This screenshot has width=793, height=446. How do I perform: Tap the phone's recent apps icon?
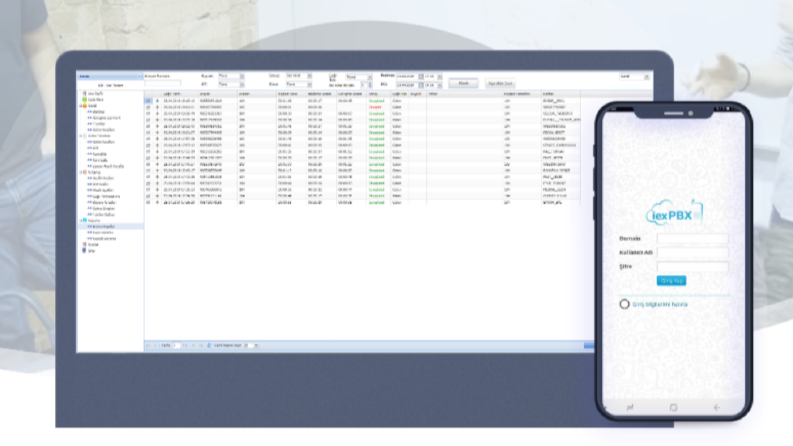pos(630,407)
